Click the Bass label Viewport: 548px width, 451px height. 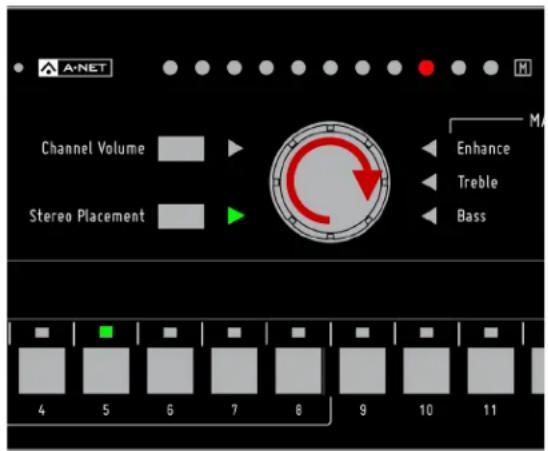point(471,216)
